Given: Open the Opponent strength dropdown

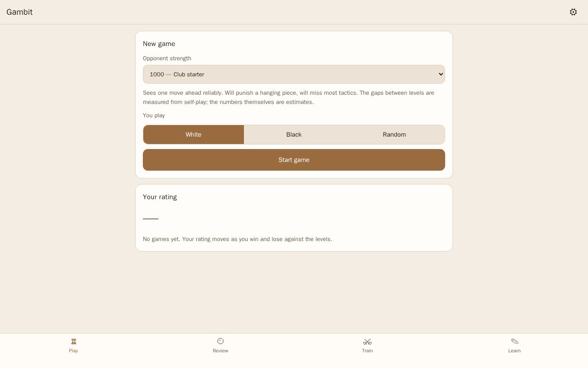Looking at the screenshot, I should 294,74.
